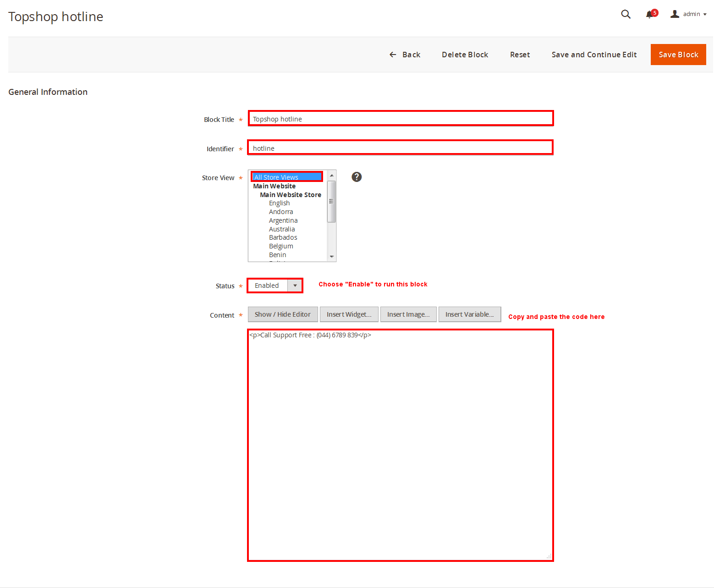Viewport: 714px width, 588px height.
Task: Open Store View help question-mark icon
Action: coord(357,177)
